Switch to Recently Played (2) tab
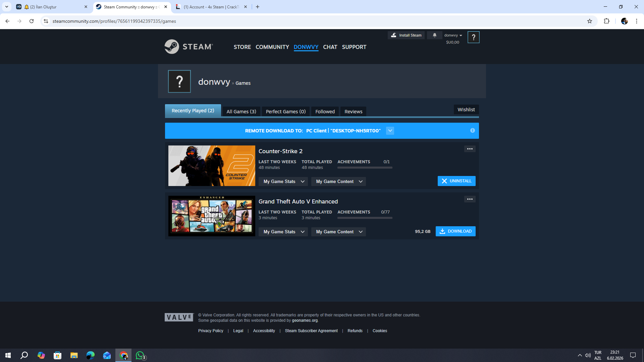Image resolution: width=644 pixels, height=362 pixels. [193, 111]
